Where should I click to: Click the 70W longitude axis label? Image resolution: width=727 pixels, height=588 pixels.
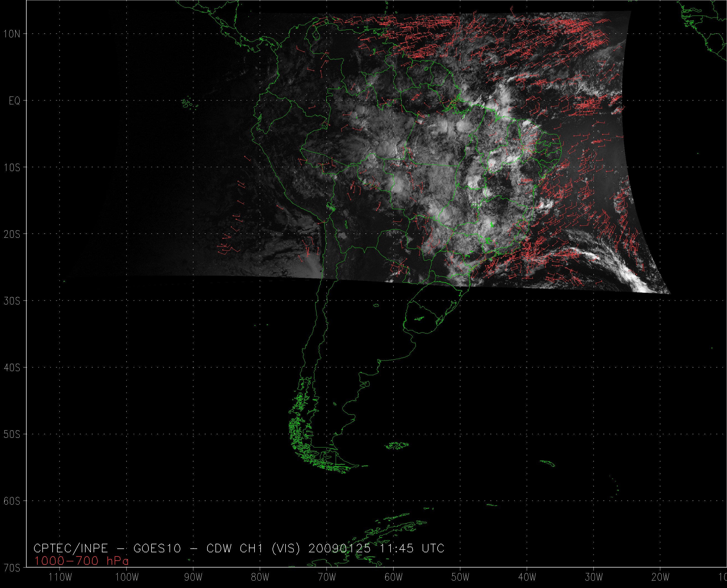(327, 577)
